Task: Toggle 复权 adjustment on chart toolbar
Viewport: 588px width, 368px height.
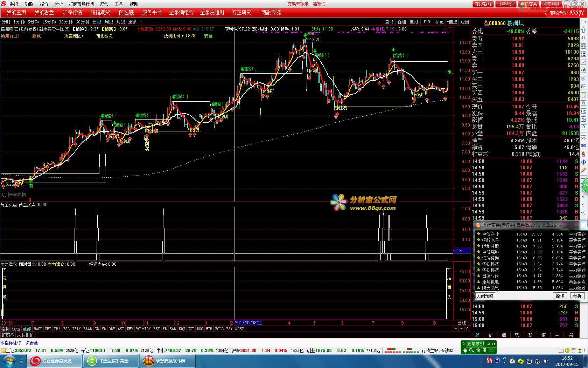Action: tap(389, 22)
